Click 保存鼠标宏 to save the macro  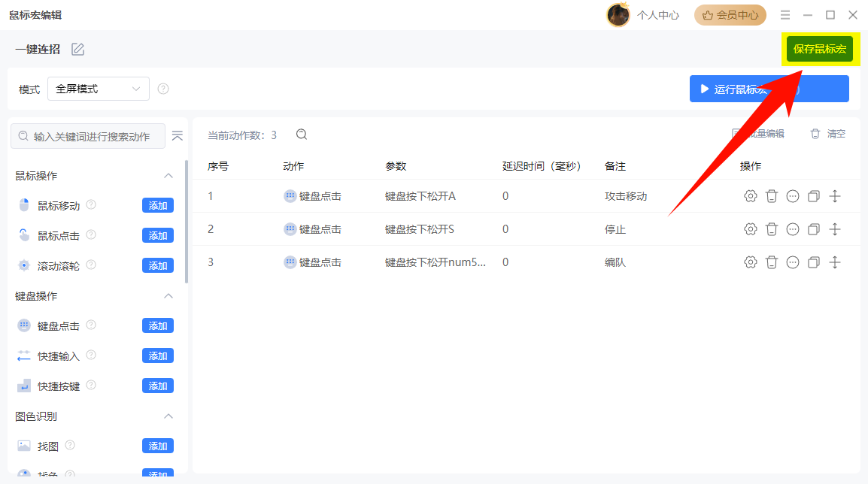pos(821,48)
